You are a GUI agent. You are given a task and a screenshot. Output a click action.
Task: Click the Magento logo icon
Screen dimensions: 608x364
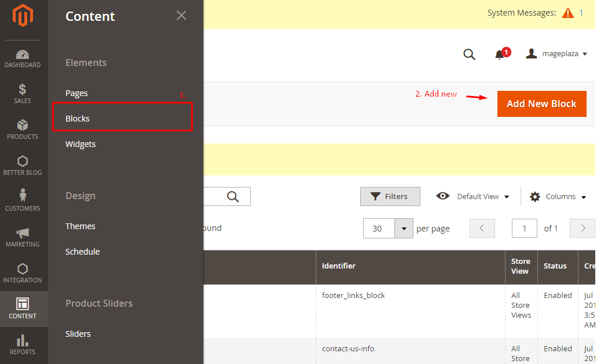click(23, 16)
